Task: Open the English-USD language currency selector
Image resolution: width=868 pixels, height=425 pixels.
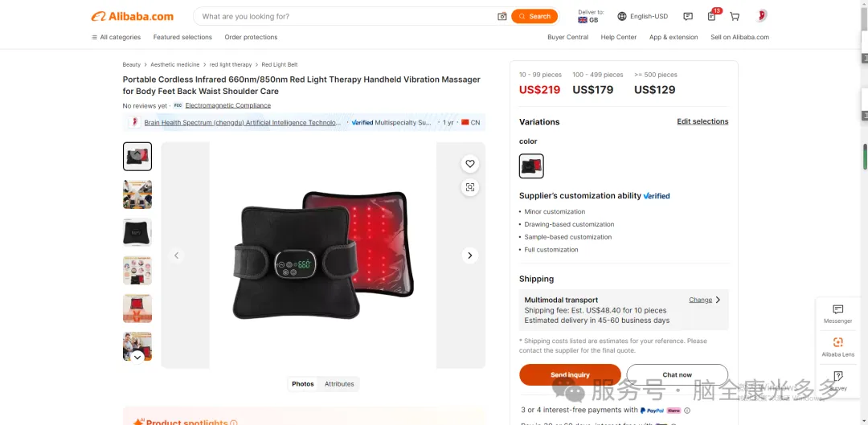Action: (x=643, y=17)
